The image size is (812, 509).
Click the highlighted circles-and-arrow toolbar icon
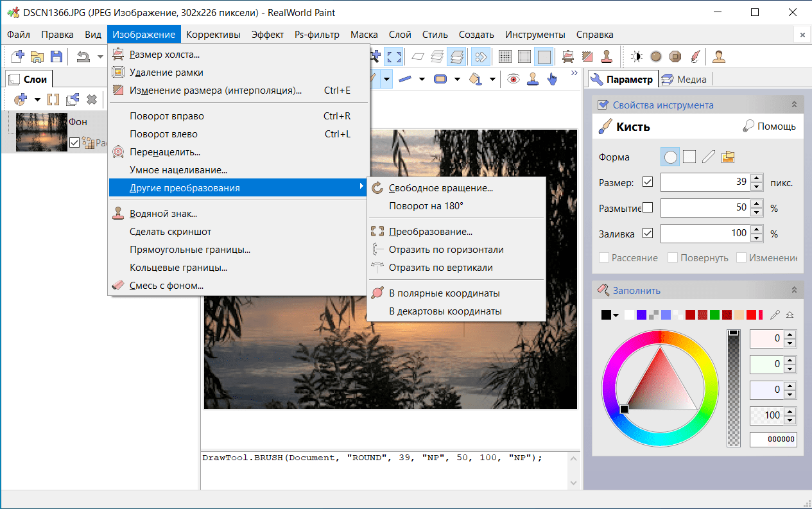click(479, 56)
